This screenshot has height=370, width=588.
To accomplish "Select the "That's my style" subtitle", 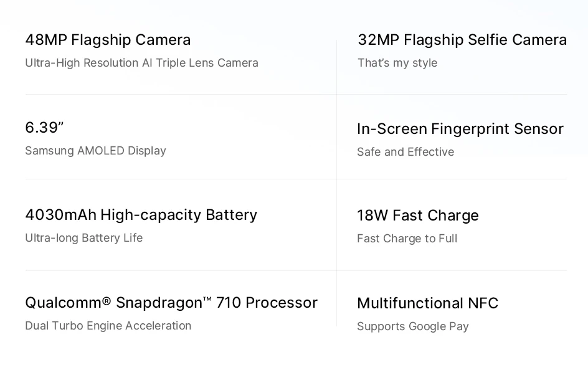I will (397, 63).
